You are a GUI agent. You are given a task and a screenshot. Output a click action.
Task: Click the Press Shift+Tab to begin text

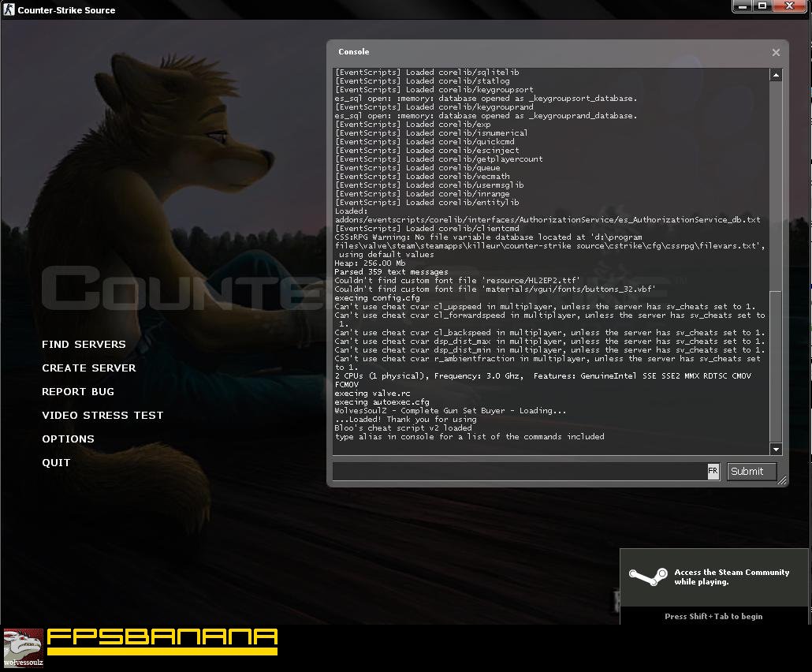[713, 616]
